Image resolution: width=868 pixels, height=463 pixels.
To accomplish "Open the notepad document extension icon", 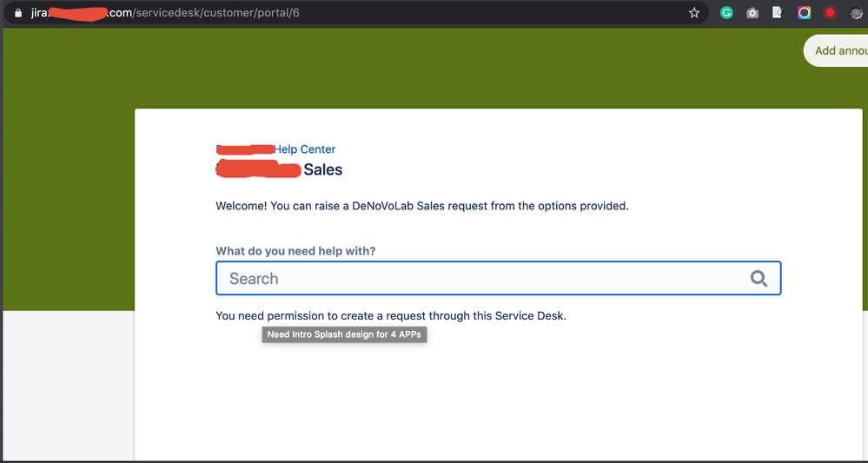I will 778,13.
